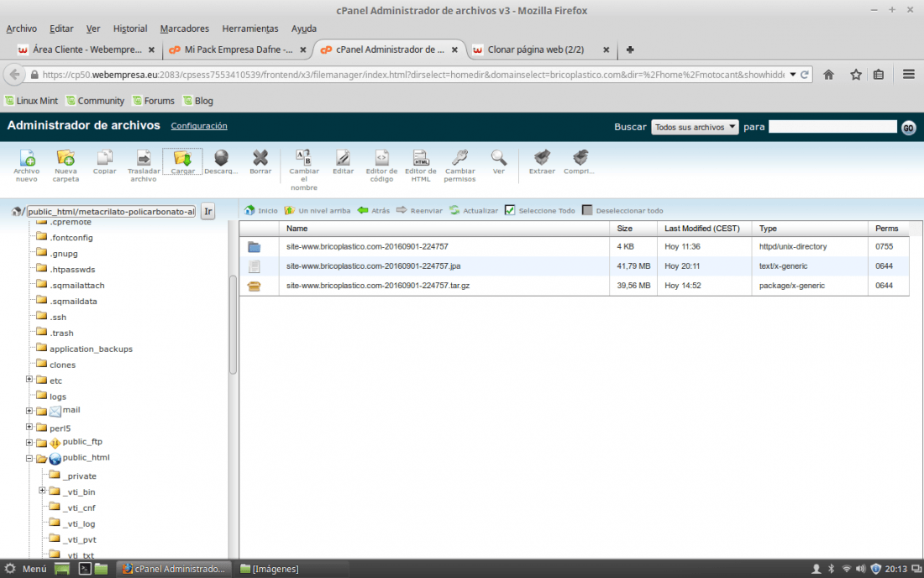The width and height of the screenshot is (924, 578).
Task: Open the Herramientas menu
Action: click(249, 29)
